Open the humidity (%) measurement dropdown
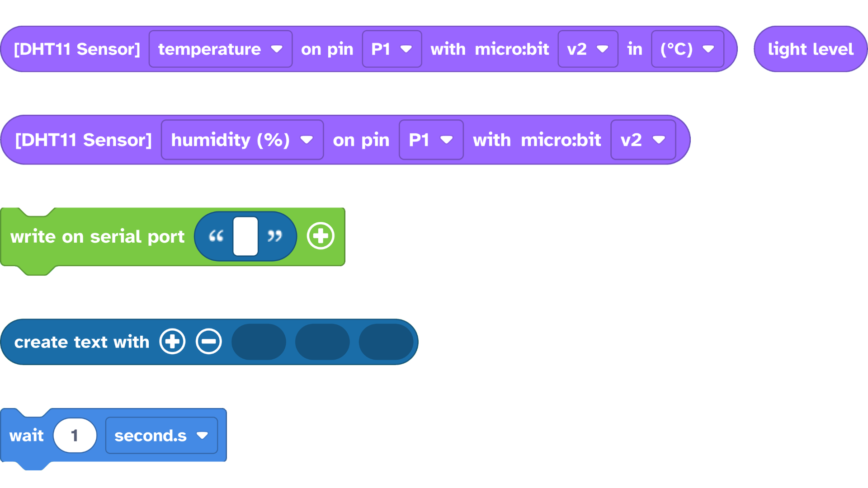Viewport: 868px width, 488px height. [242, 140]
